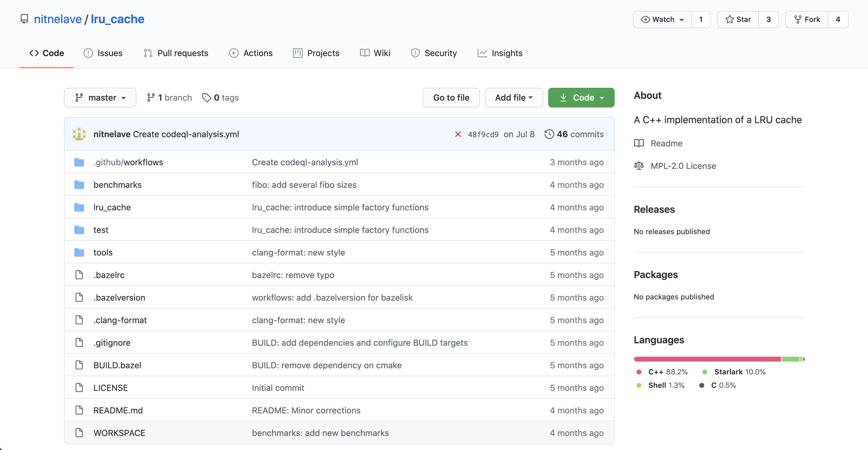This screenshot has height=450, width=868.
Task: Open the Pull requests tab
Action: pos(176,53)
